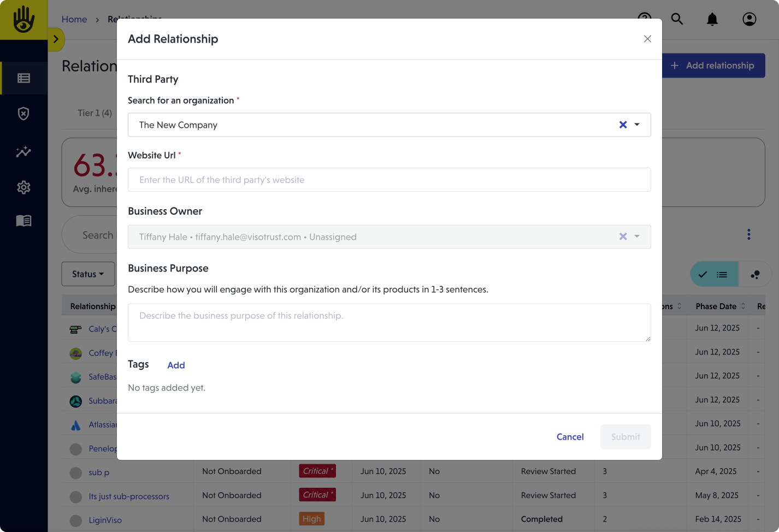Clear the selected organization The New Company

tap(623, 125)
